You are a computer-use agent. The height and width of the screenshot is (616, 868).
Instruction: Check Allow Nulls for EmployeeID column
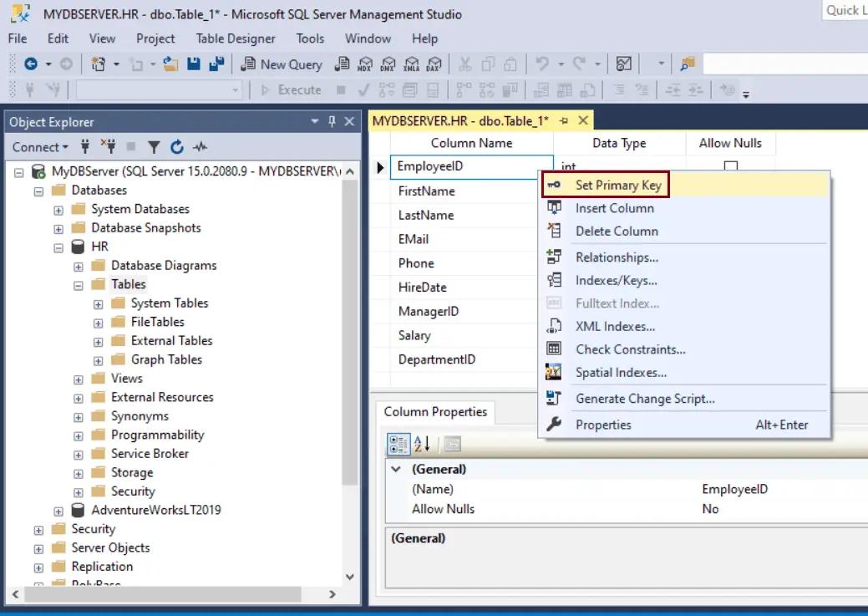[x=731, y=166]
